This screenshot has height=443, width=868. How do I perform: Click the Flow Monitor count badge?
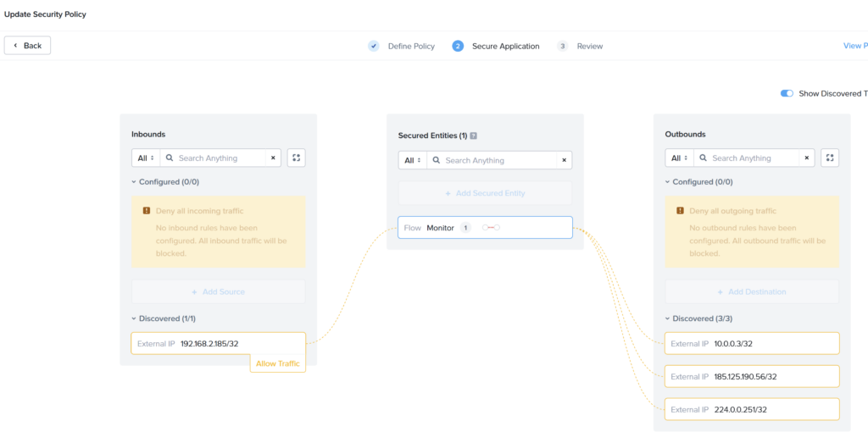(465, 227)
